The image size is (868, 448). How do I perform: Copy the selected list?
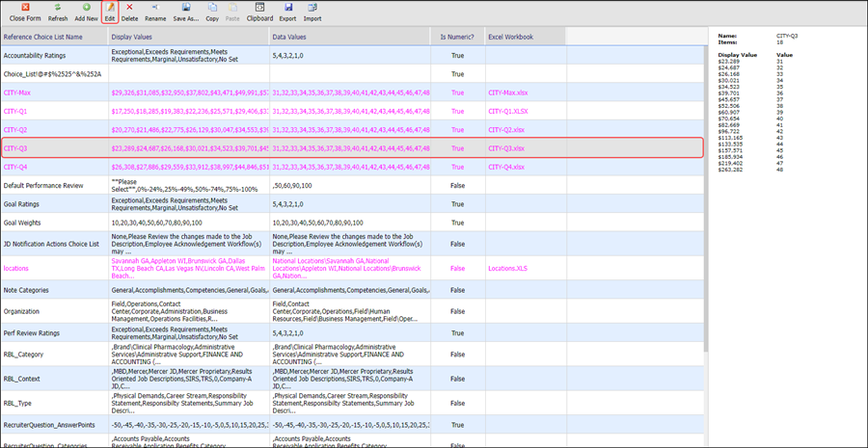(212, 12)
